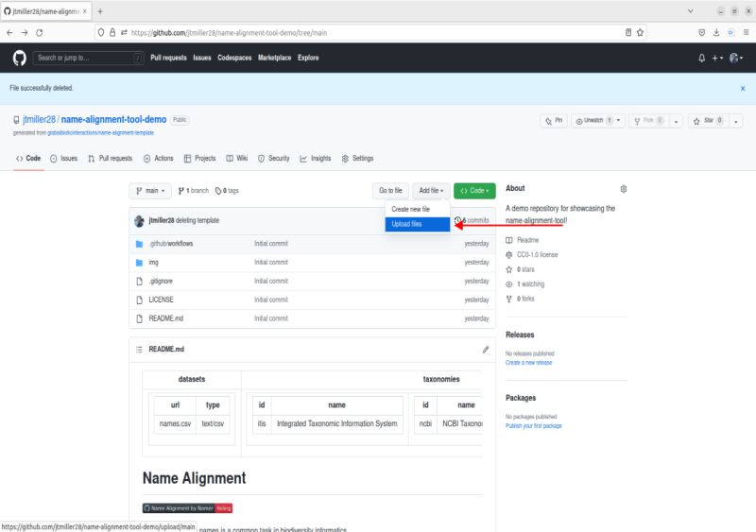Viewport: 756px width, 532px height.
Task: Switch to the Security tab
Action: [x=273, y=158]
